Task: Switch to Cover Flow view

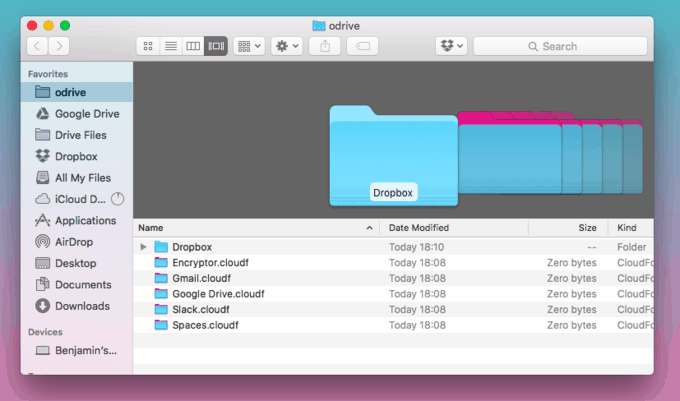Action: click(216, 46)
